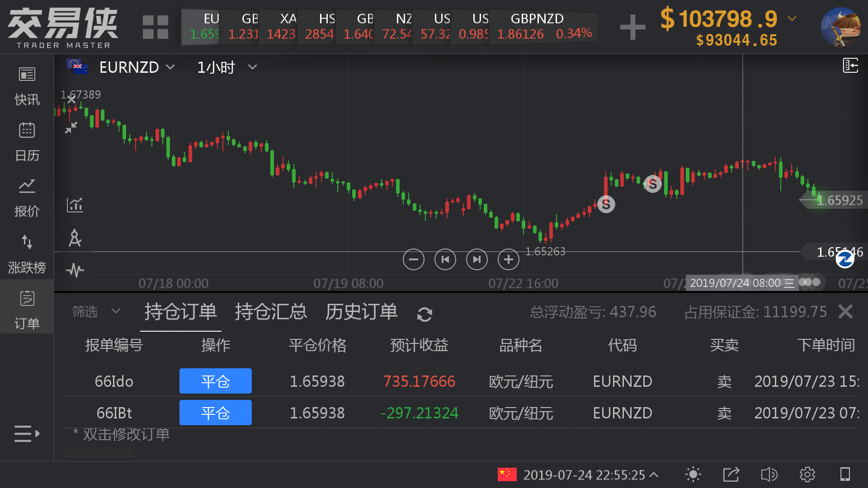The image size is (868, 488).
Task: Switch to the 持仓汇总 tab
Action: pyautogui.click(x=271, y=312)
